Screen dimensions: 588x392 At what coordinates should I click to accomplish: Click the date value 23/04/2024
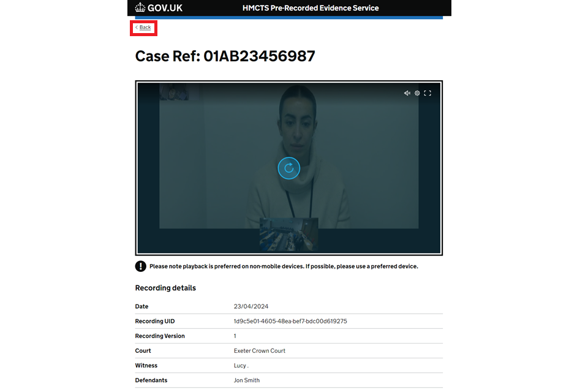tap(251, 306)
